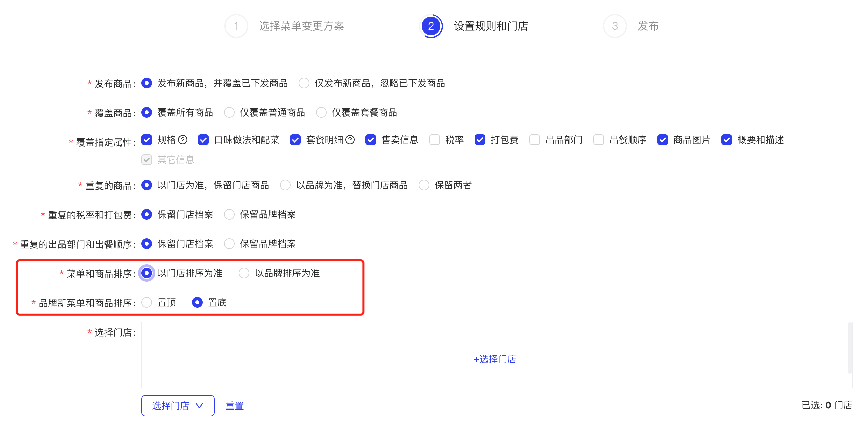Select 仅发布新商品，忽略已下发商品 radio
Screen dimensions: 868x444
click(x=304, y=83)
